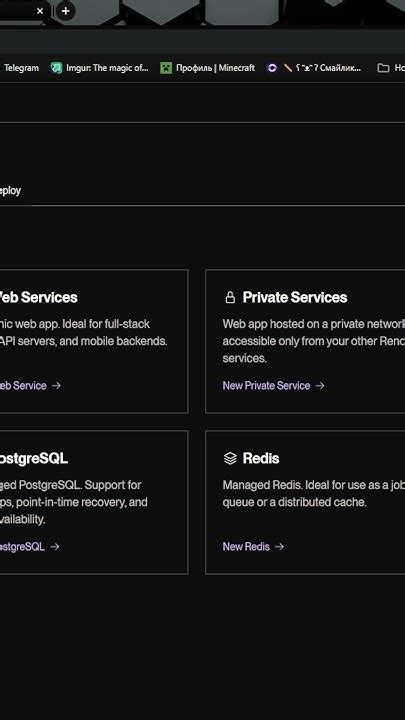
Task: Click the Minecraft creeper bookmark icon
Action: [x=166, y=68]
